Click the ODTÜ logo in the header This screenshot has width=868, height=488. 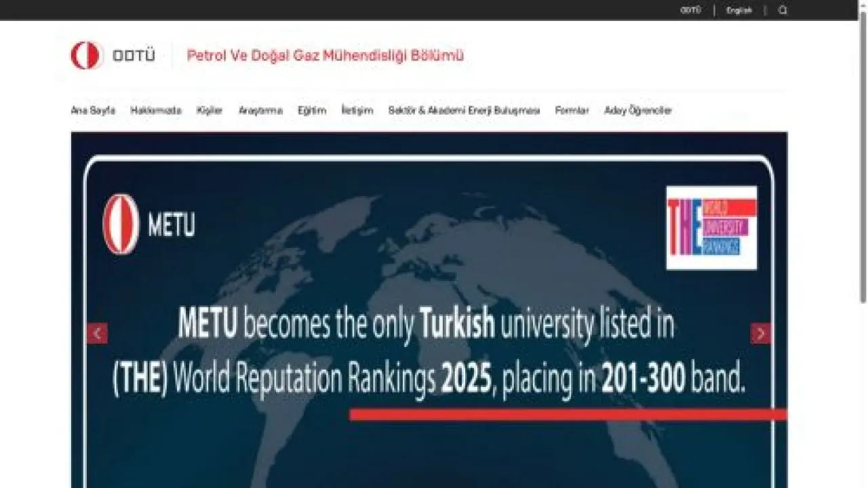pos(113,56)
